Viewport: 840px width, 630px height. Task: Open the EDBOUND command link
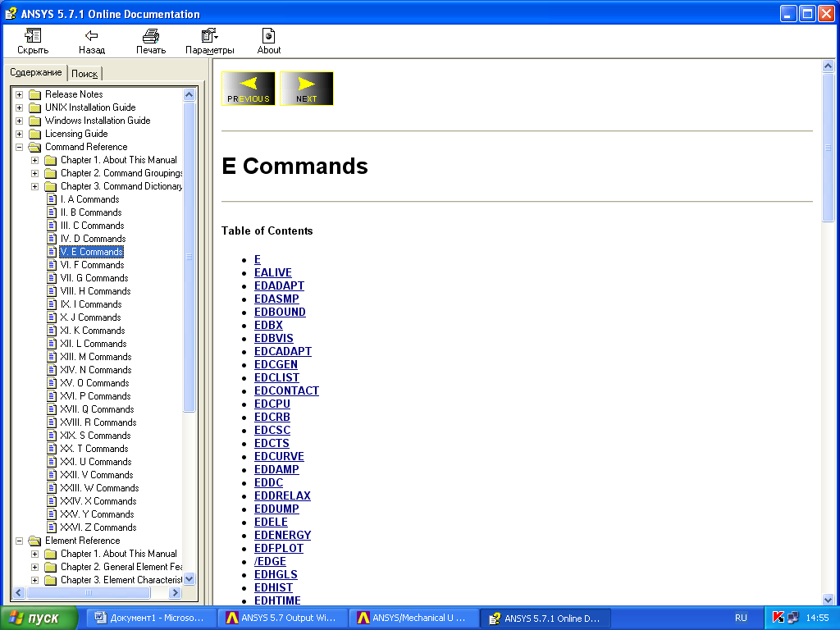tap(280, 312)
